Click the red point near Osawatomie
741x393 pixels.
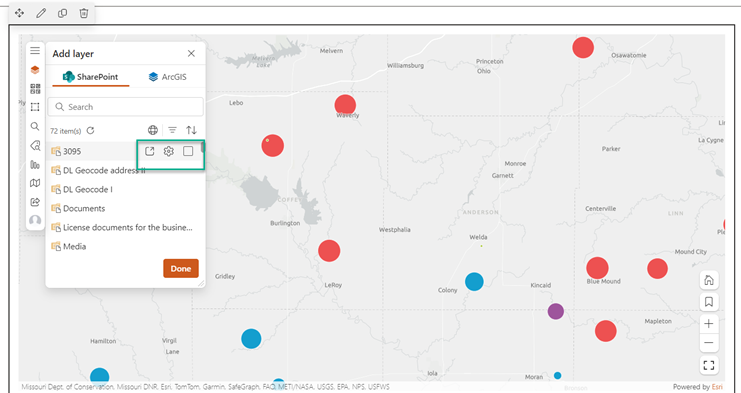click(583, 48)
